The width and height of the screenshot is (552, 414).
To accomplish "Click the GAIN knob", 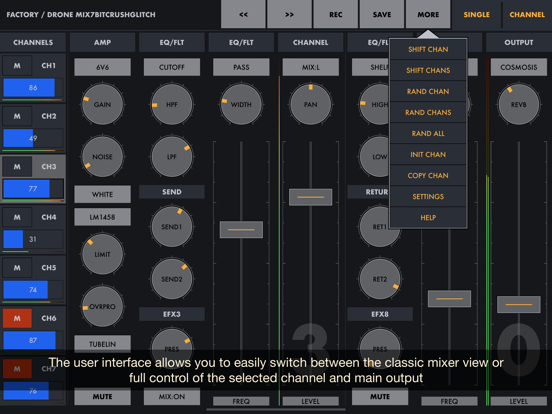I will coord(102,104).
